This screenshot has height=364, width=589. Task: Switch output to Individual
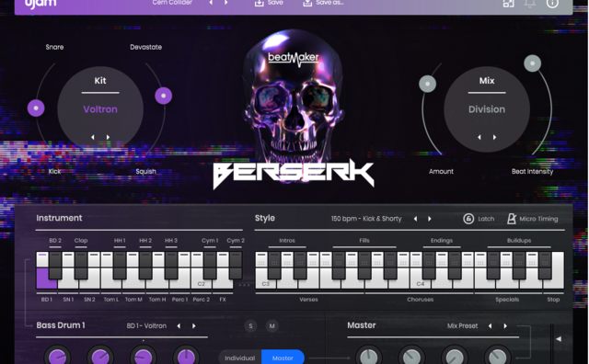point(239,358)
